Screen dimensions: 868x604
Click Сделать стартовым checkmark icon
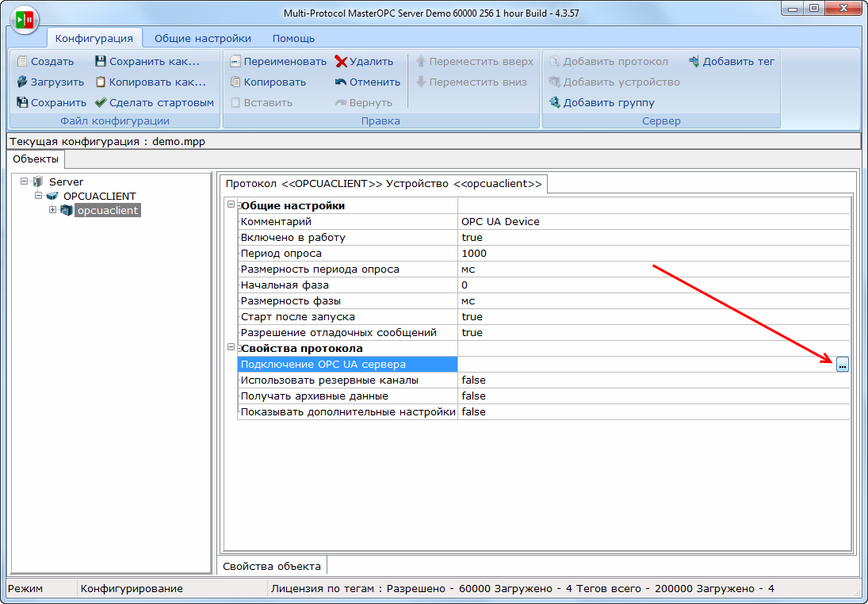click(x=101, y=102)
